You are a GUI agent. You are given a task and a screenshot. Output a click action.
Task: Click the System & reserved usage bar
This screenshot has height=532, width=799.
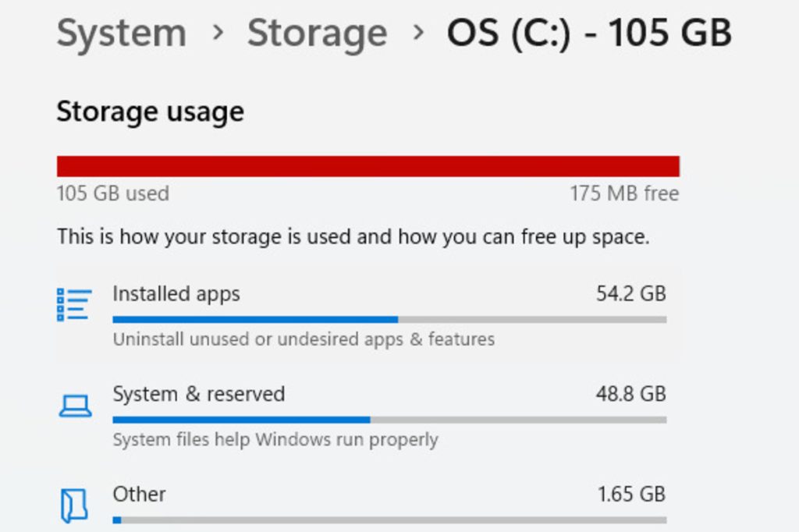pos(389,420)
